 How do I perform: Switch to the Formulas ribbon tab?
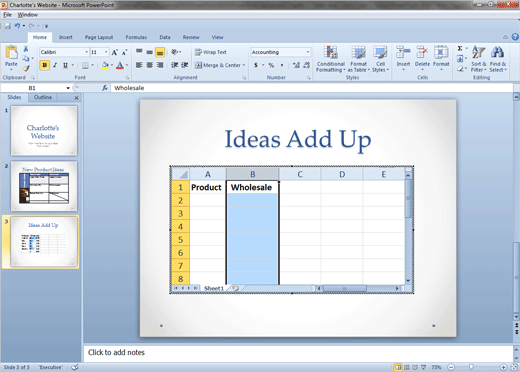pos(136,37)
